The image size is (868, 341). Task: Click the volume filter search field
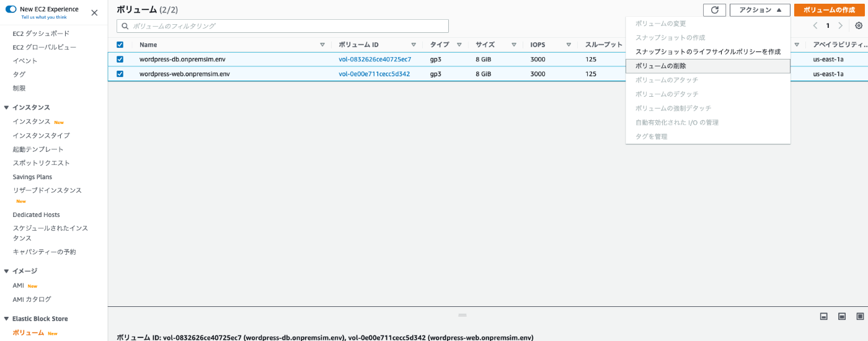(x=283, y=26)
